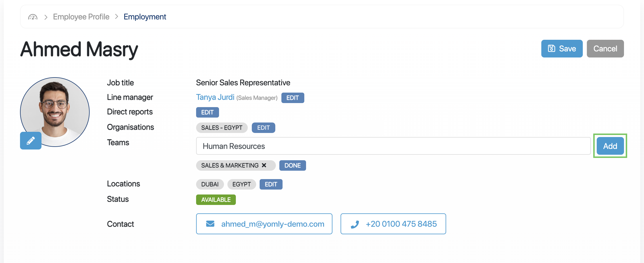The height and width of the screenshot is (263, 644).
Task: Open the dashboard home breadcrumb icon
Action: (x=33, y=17)
